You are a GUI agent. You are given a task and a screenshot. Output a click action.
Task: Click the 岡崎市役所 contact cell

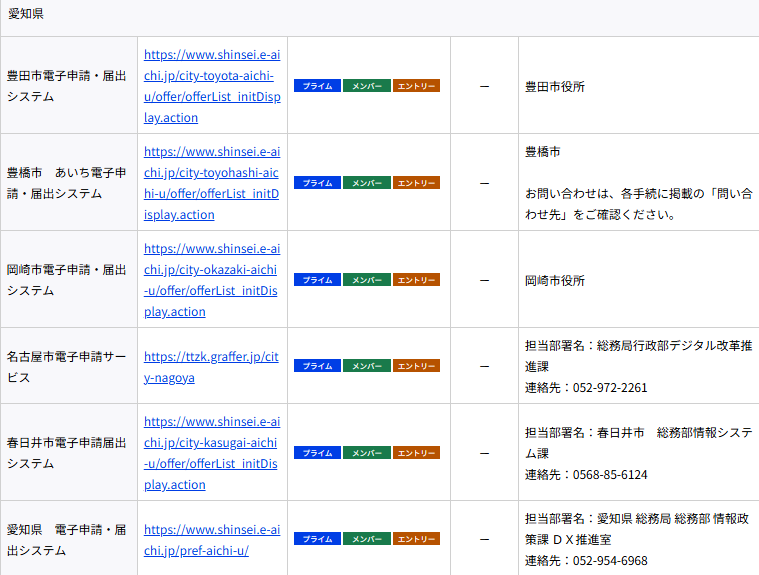pyautogui.click(x=555, y=281)
